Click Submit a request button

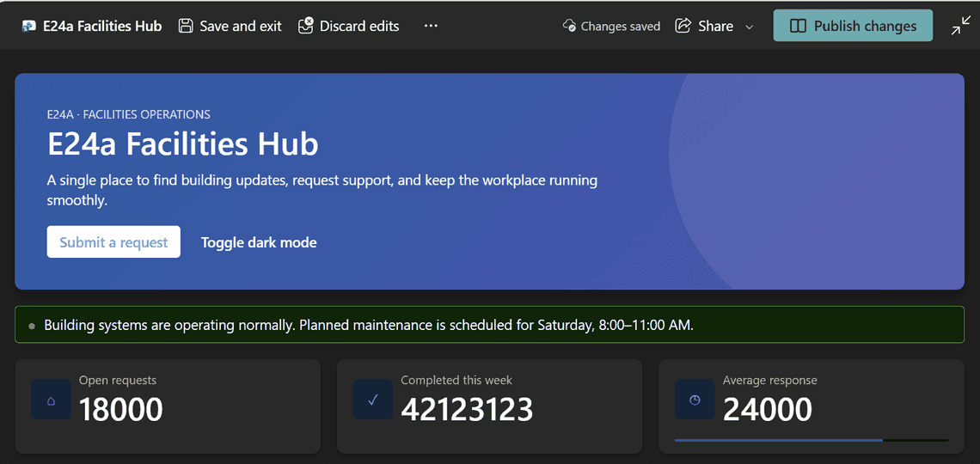[113, 241]
